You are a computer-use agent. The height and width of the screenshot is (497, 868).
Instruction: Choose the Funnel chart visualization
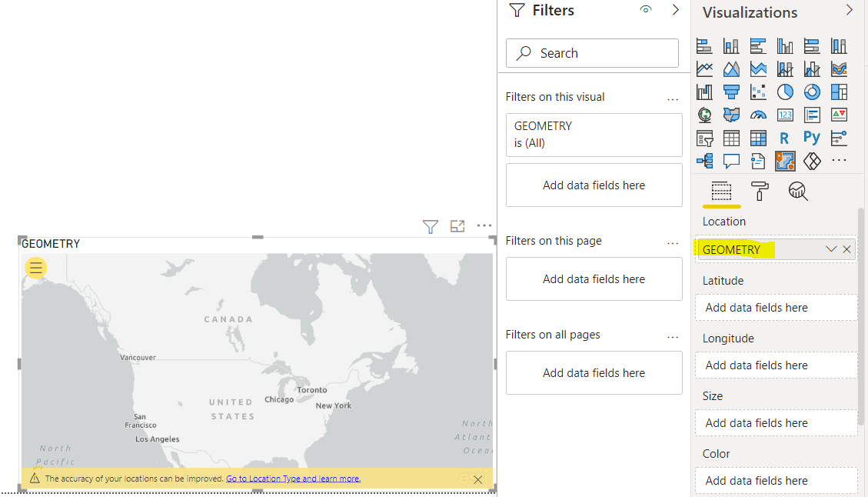731,92
